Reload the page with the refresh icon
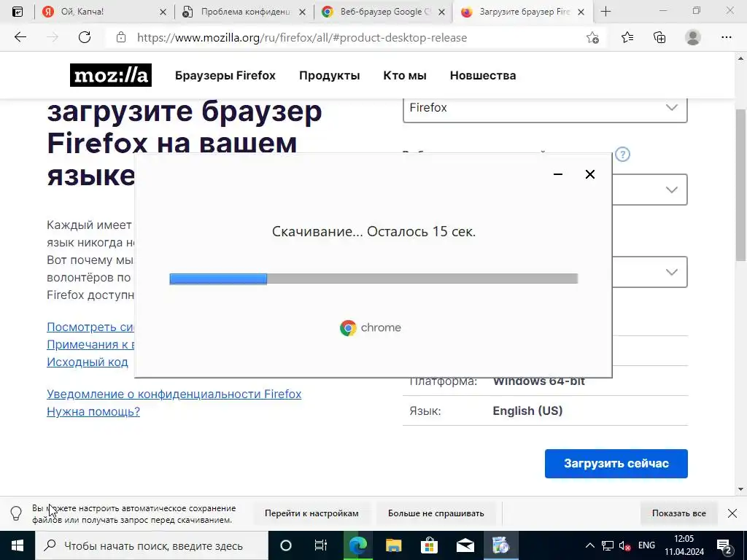This screenshot has width=747, height=560. [85, 37]
